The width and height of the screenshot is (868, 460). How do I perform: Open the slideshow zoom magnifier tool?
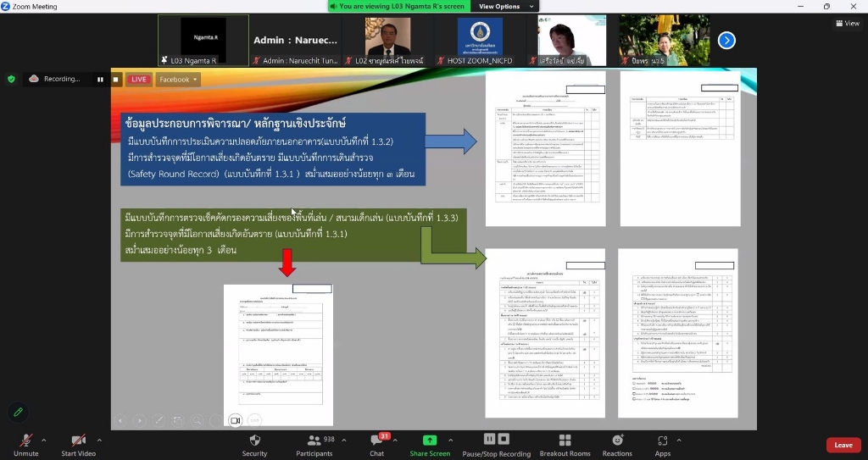197,421
